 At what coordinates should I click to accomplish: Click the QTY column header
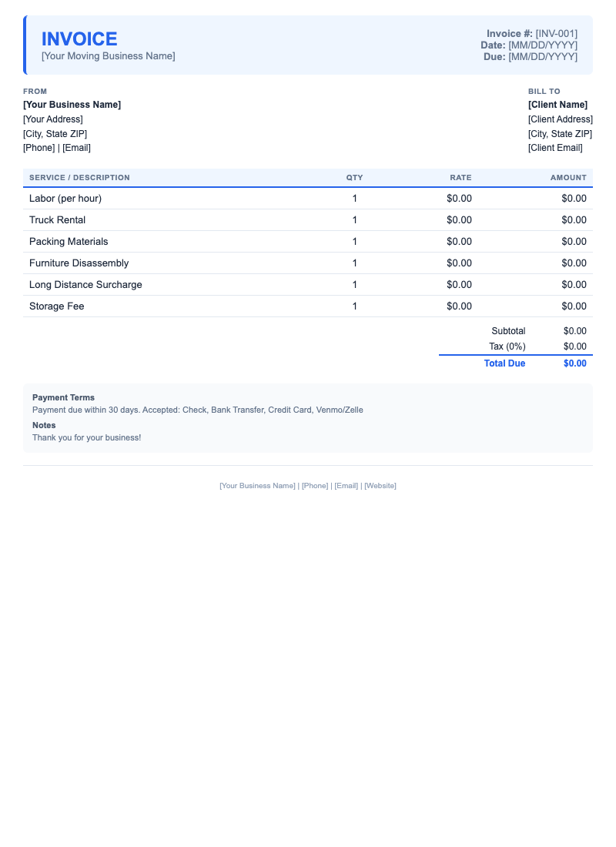354,178
